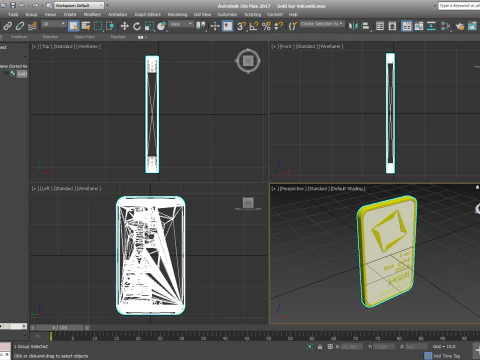Toggle the Angle Snap button

(254, 26)
